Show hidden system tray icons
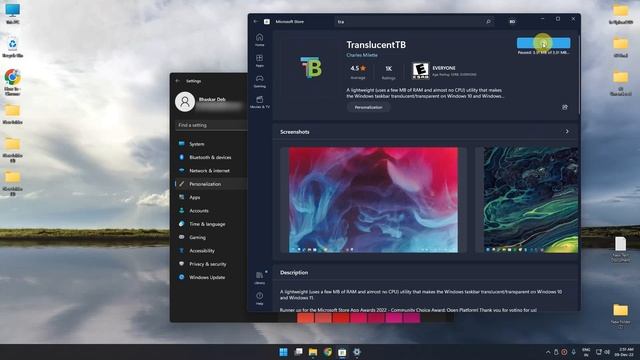This screenshot has width=640, height=360. pos(548,352)
